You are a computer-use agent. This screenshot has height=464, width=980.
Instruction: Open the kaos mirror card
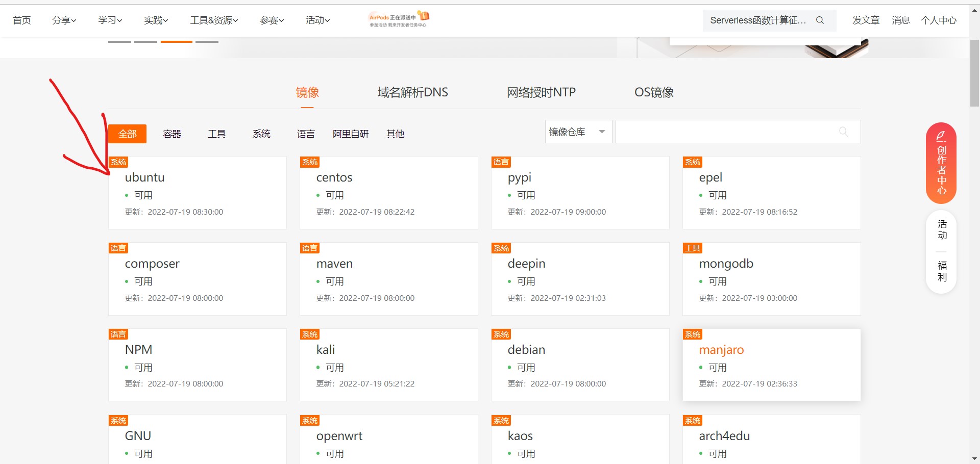(x=580, y=439)
